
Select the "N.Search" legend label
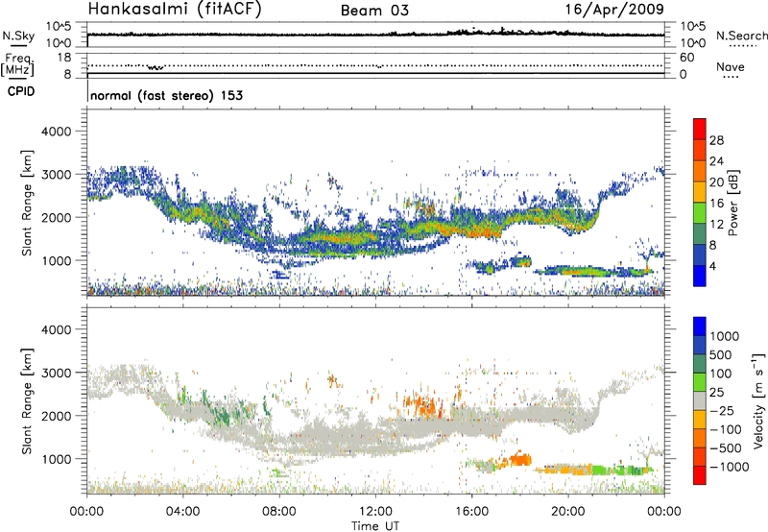coord(742,36)
